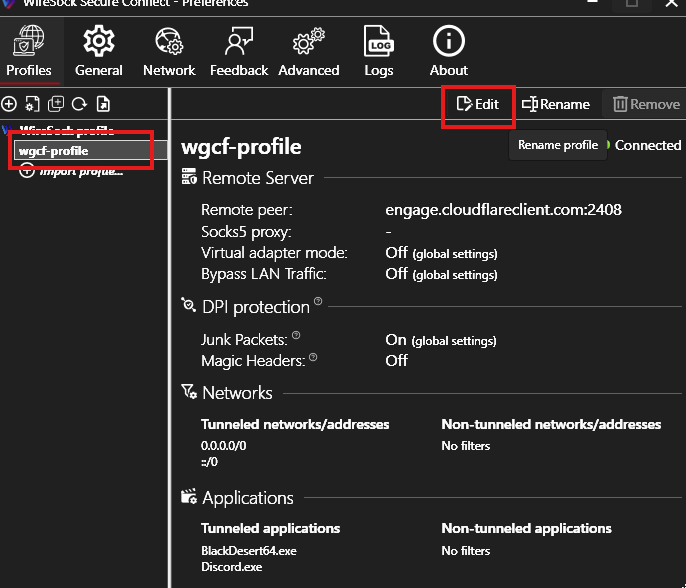Click the help icon beside DPI protection
The height and width of the screenshot is (588, 686).
coord(318,301)
